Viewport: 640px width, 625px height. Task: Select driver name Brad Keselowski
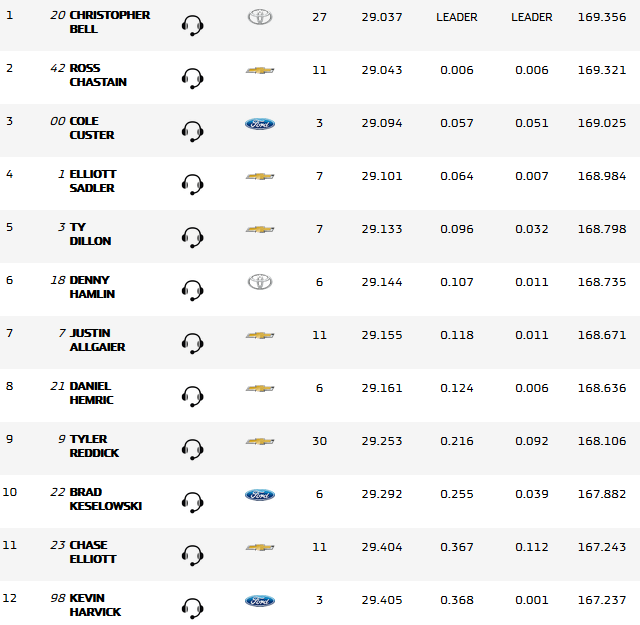tap(105, 499)
